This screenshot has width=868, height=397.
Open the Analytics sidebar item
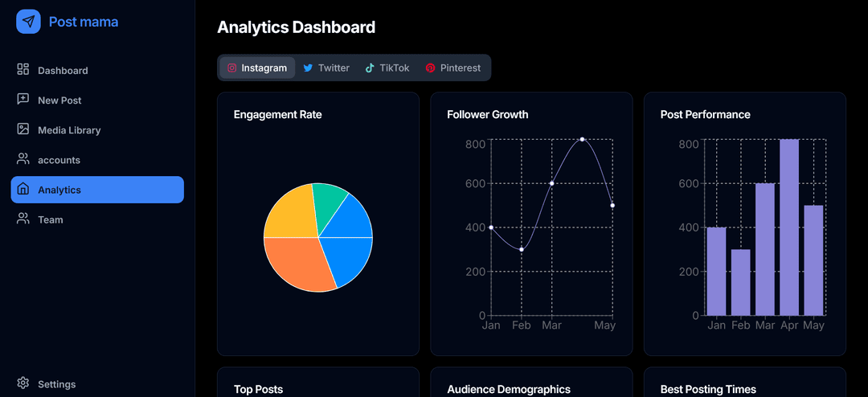pos(97,190)
